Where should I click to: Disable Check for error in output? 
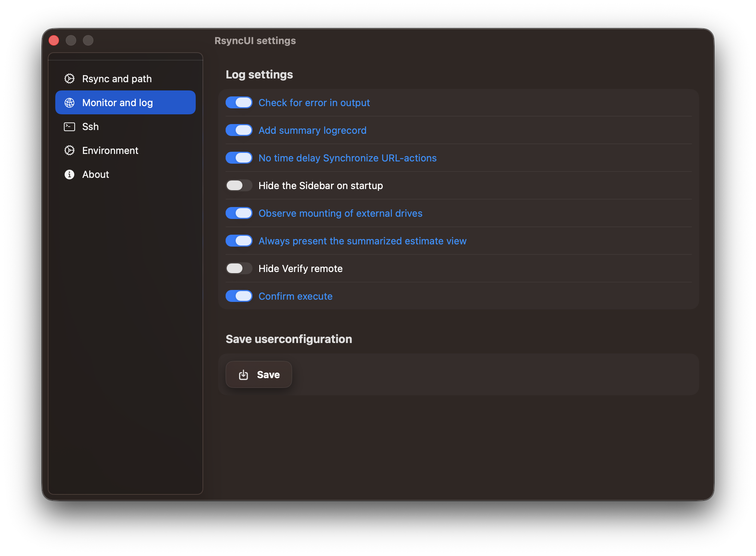[x=239, y=103]
